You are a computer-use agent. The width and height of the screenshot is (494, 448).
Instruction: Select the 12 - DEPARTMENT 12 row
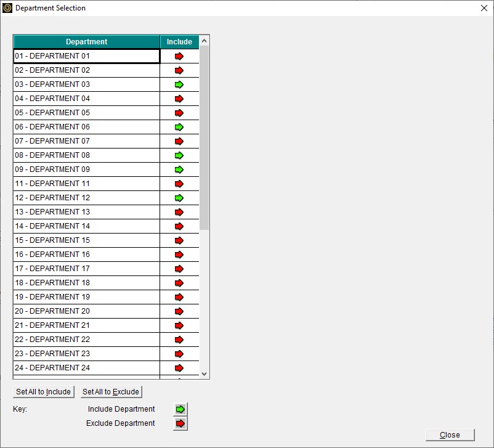tap(87, 198)
